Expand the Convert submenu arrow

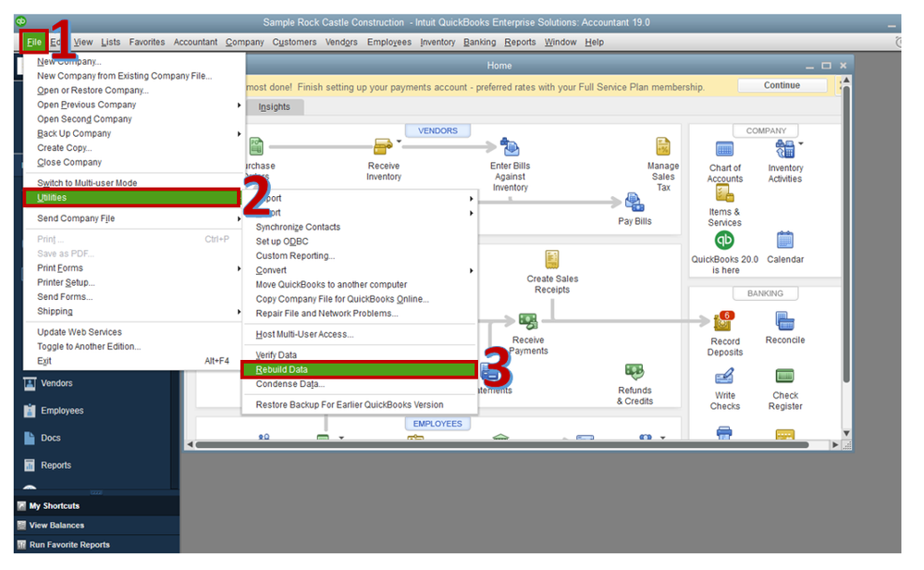pos(471,270)
